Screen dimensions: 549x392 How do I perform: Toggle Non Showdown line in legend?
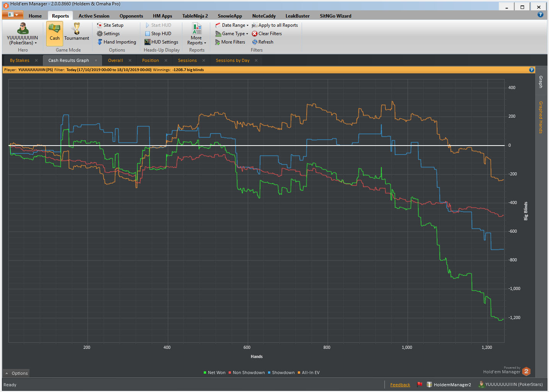247,373
